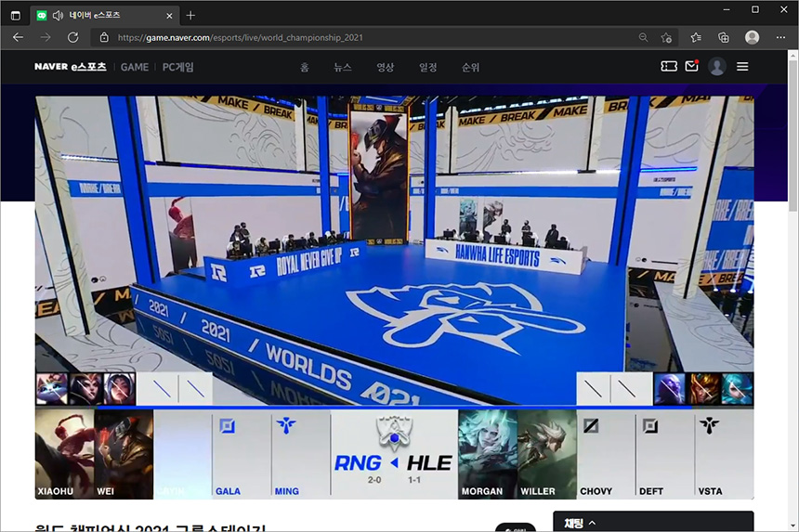Open a new browser tab

190,16
